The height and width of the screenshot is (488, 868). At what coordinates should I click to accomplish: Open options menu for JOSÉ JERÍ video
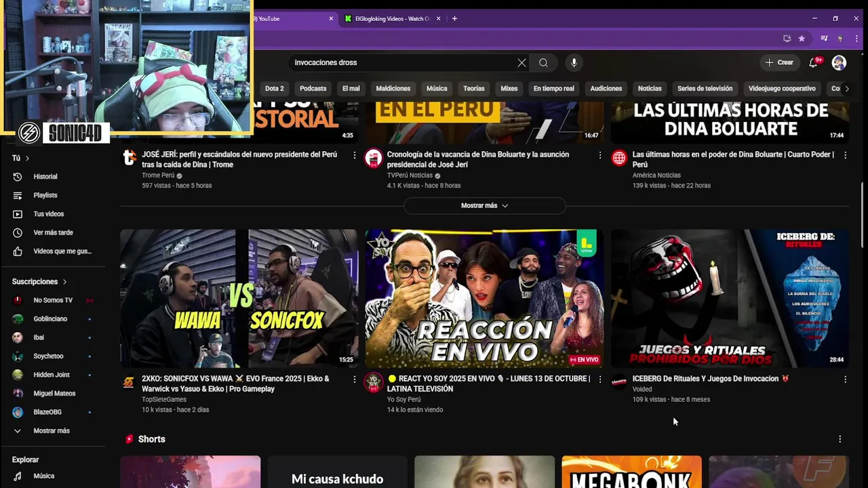(x=354, y=155)
